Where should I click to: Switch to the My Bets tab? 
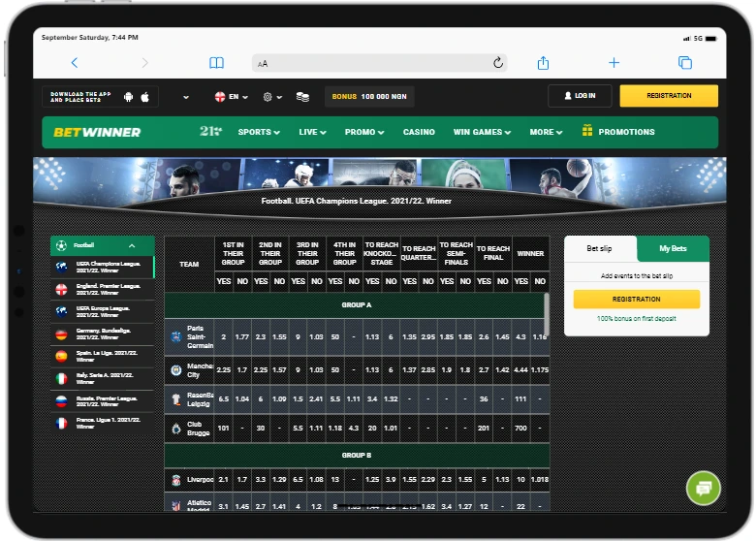(x=673, y=249)
